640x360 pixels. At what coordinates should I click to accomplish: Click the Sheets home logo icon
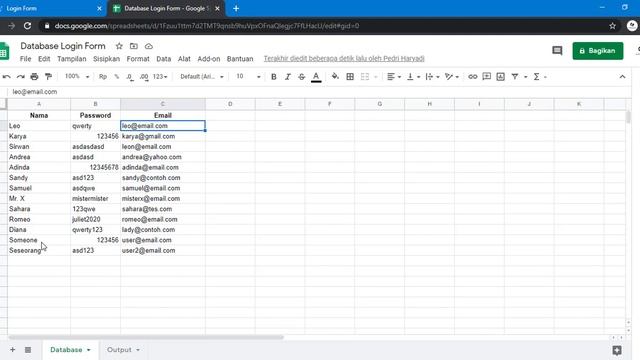tap(4, 51)
